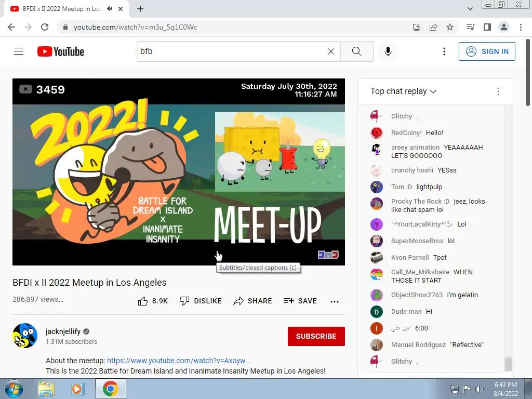The height and width of the screenshot is (399, 532).
Task: Click the magnifier search button
Action: coord(356,51)
